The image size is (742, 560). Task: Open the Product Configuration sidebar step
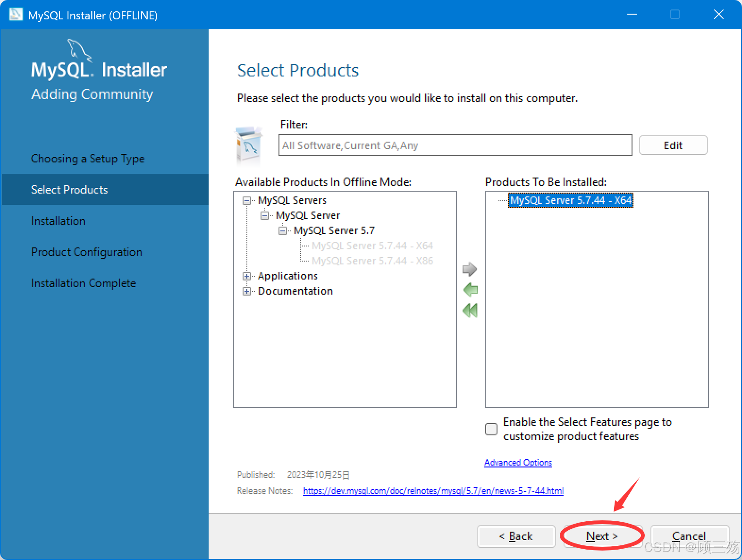[x=87, y=252]
